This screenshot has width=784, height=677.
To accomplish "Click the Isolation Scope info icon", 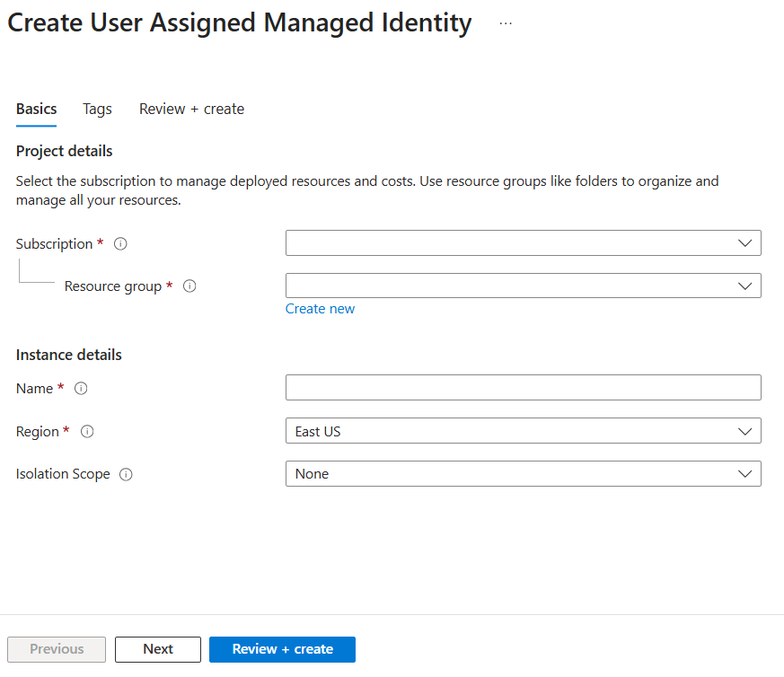I will (127, 473).
